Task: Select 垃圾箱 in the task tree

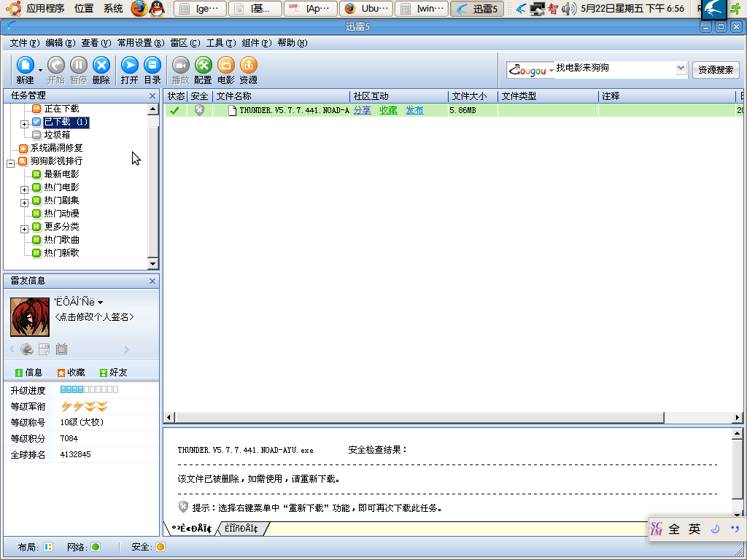Action: (57, 135)
